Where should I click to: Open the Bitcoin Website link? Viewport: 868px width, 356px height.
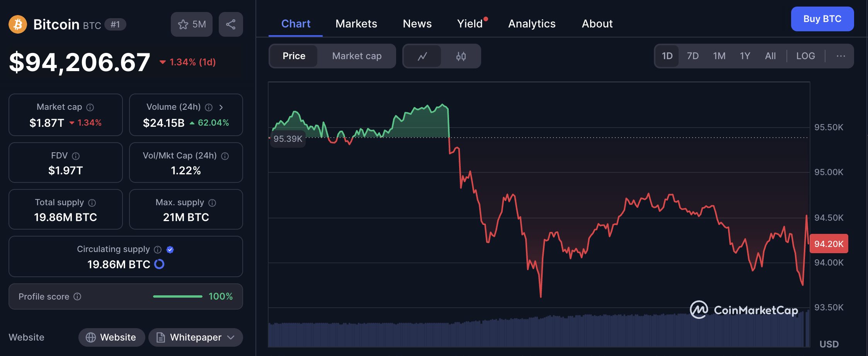[x=112, y=337]
